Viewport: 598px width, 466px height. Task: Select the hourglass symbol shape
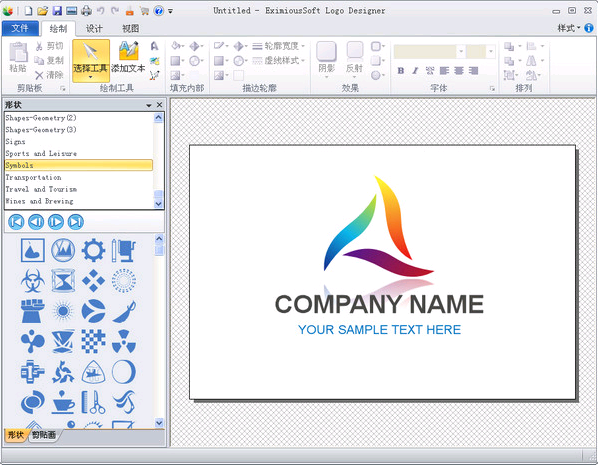(63, 281)
